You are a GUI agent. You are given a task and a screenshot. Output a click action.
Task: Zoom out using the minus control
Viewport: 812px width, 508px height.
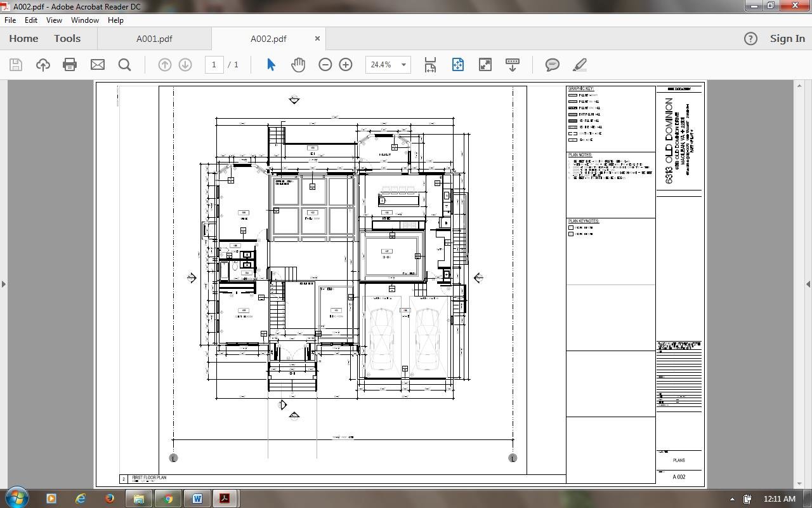tap(325, 64)
